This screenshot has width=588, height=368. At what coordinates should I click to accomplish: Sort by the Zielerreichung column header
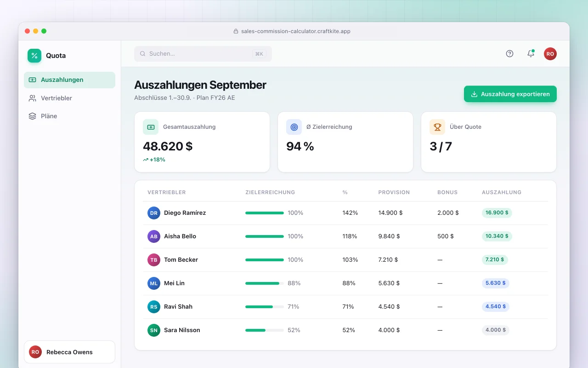point(270,192)
